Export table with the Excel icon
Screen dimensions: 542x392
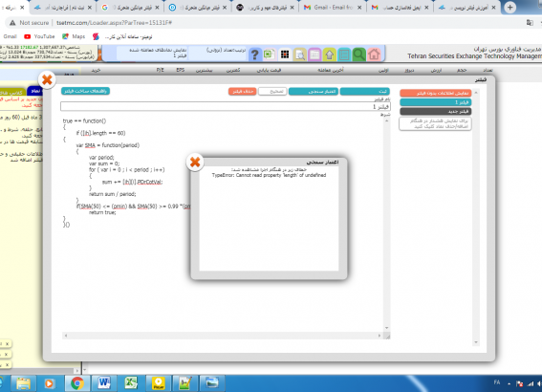pos(270,54)
